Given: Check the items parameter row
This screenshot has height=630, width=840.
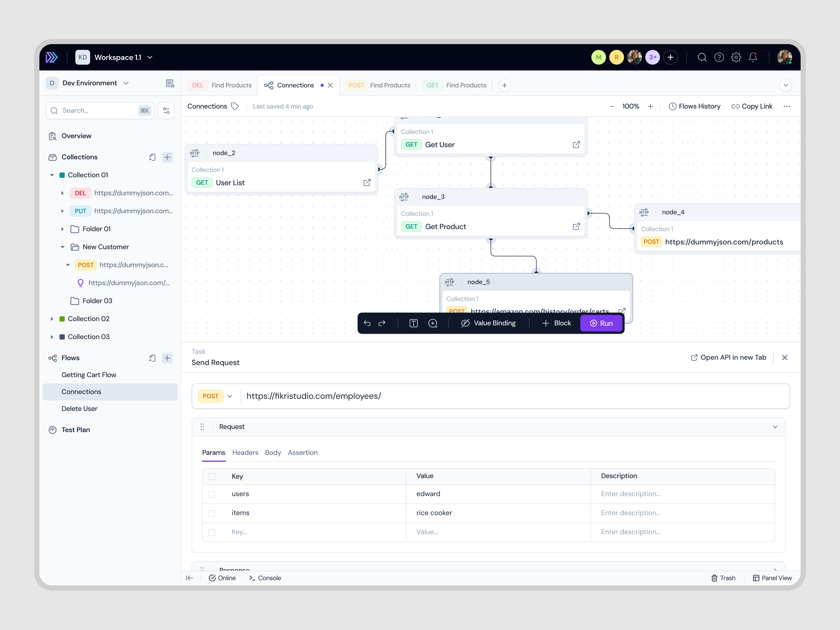Looking at the screenshot, I should coord(212,513).
